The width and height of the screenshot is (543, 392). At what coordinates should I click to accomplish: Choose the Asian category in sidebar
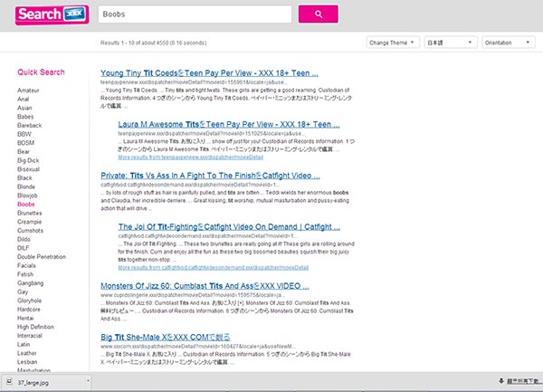click(25, 110)
